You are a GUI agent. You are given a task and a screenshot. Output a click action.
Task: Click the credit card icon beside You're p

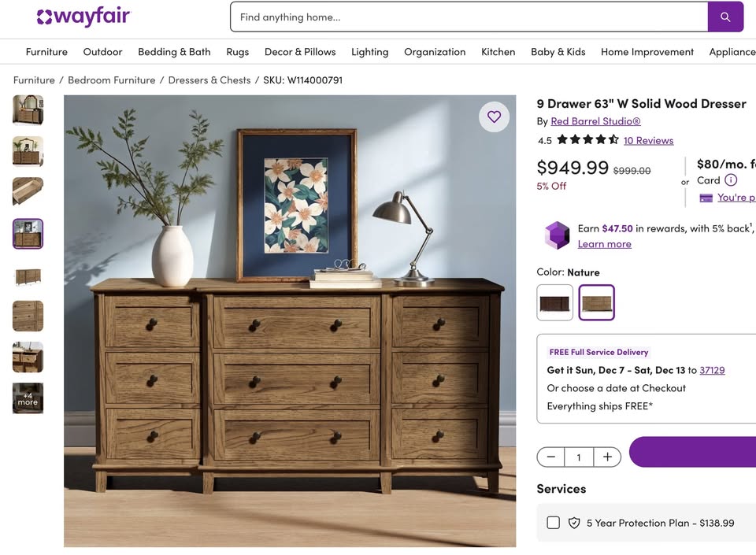tap(706, 198)
